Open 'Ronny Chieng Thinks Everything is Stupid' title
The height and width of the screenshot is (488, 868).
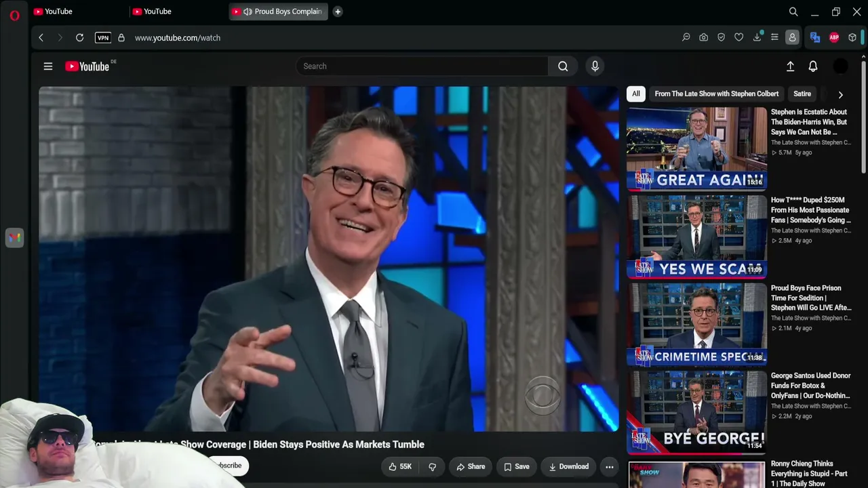tap(809, 474)
